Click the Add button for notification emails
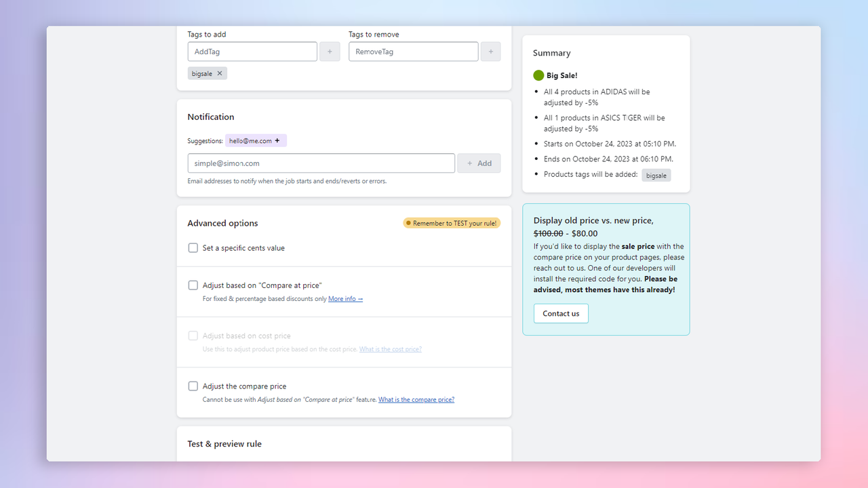Image resolution: width=868 pixels, height=488 pixels. point(479,163)
